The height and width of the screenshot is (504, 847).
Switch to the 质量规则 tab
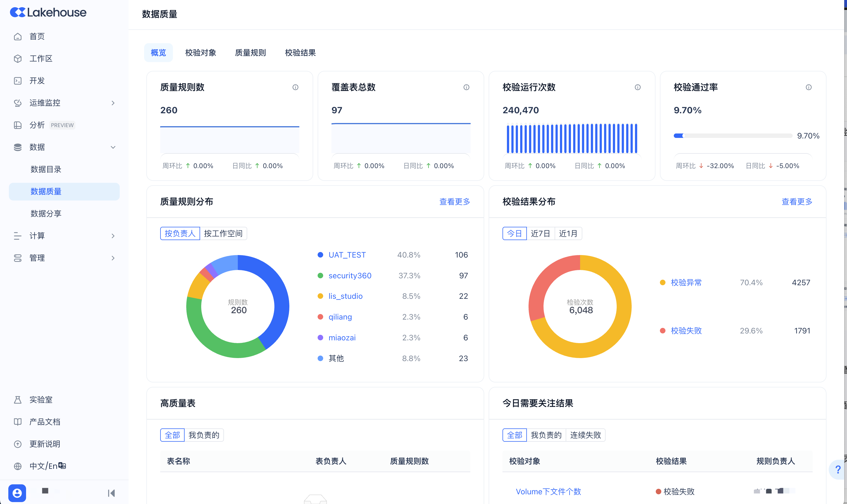(x=250, y=53)
